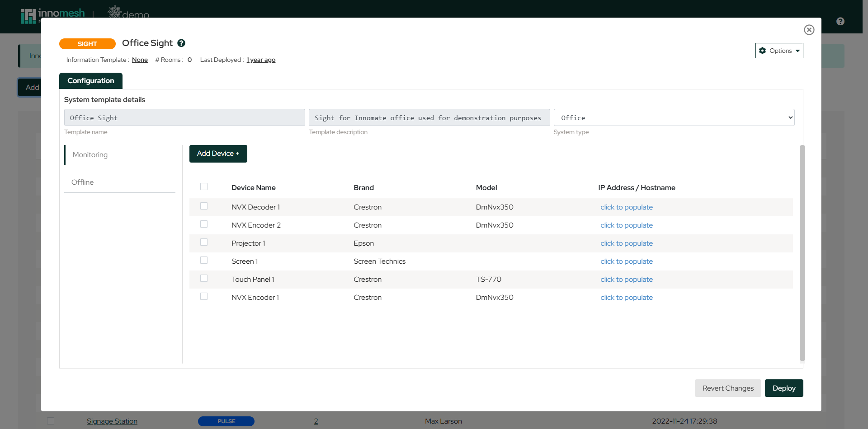Image resolution: width=868 pixels, height=429 pixels.
Task: Click the Add Device + button
Action: (218, 154)
